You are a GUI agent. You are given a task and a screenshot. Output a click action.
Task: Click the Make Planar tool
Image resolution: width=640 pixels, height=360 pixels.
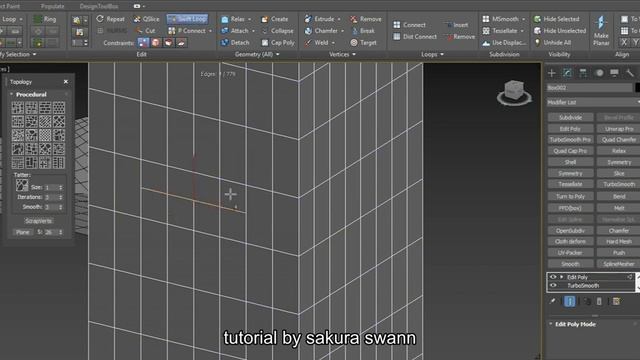coord(601,30)
